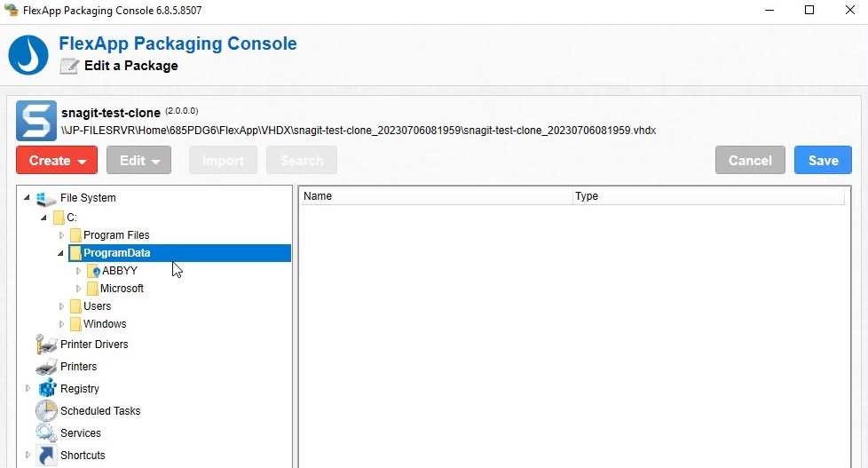Click the Edit a Package notepad icon
The height and width of the screenshot is (468, 868).
coord(69,66)
